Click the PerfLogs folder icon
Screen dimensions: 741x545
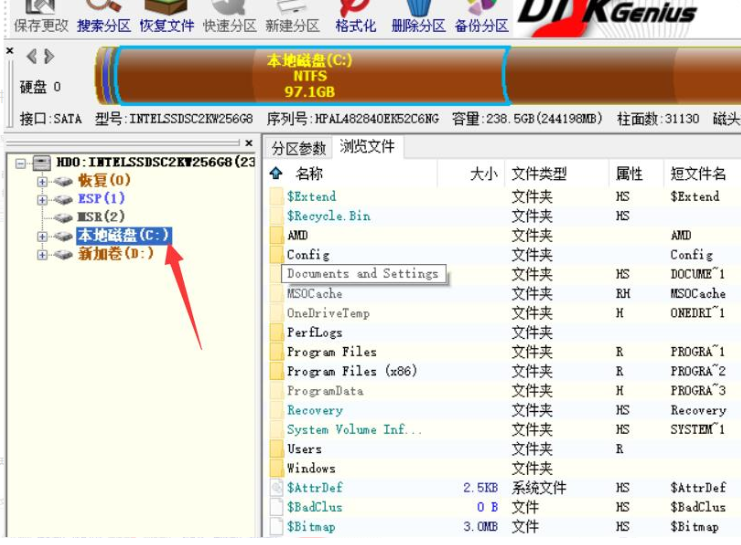(276, 332)
